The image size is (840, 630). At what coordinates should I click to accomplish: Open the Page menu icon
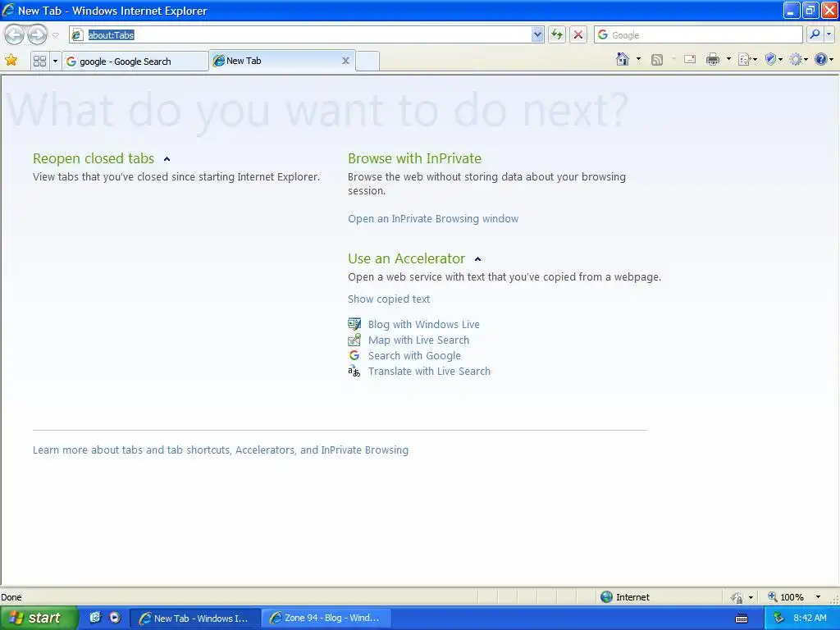coord(746,59)
